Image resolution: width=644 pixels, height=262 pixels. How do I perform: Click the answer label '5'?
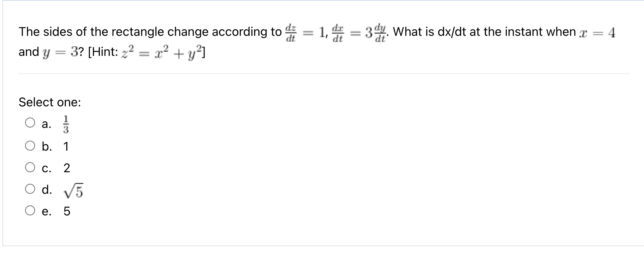pos(66,211)
